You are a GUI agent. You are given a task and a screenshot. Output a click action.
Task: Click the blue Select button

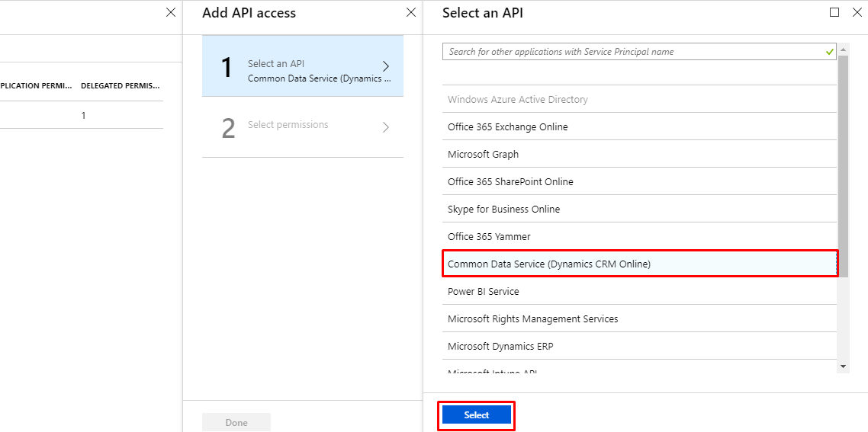click(477, 415)
